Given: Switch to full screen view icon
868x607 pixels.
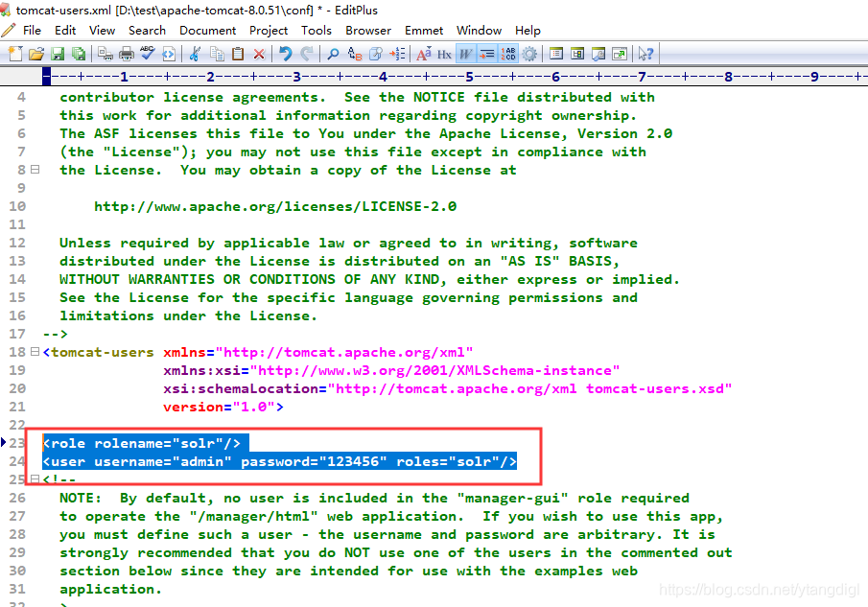Looking at the screenshot, I should 620,54.
